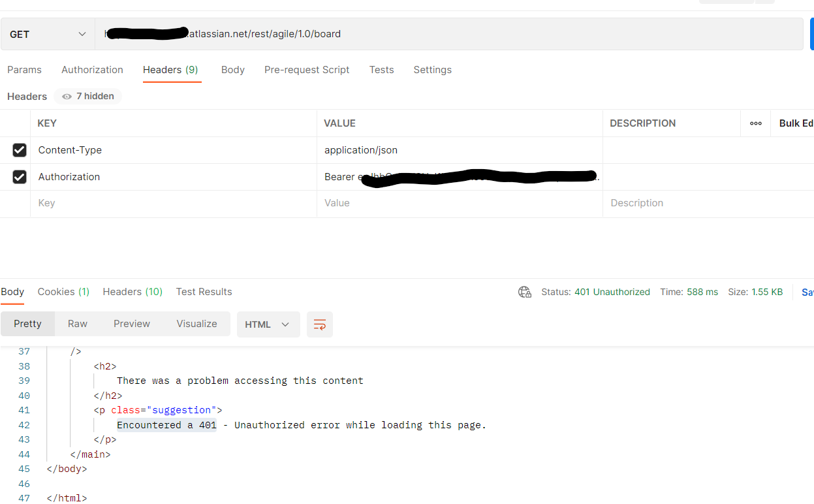Click the closing </html> tag line
Screen dimensions: 814x504
[67, 498]
